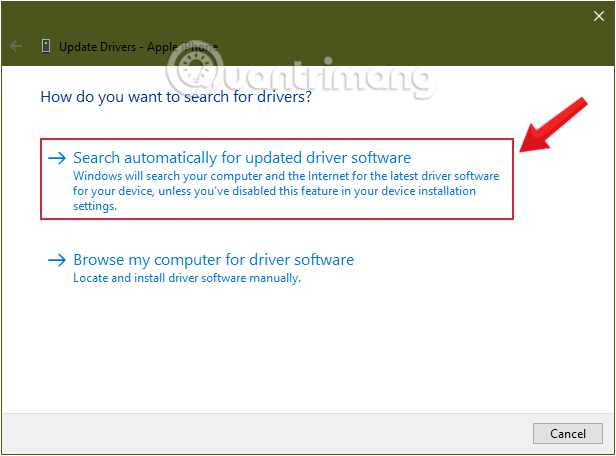The image size is (616, 456).
Task: Choose Search automatically for updated driver software
Action: 277,179
